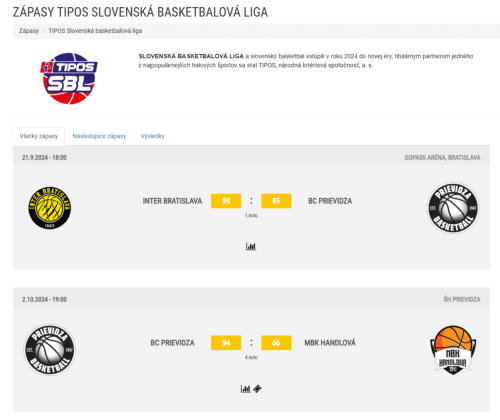
Task: Click the yellow score box showing 66
Action: pyautogui.click(x=276, y=343)
